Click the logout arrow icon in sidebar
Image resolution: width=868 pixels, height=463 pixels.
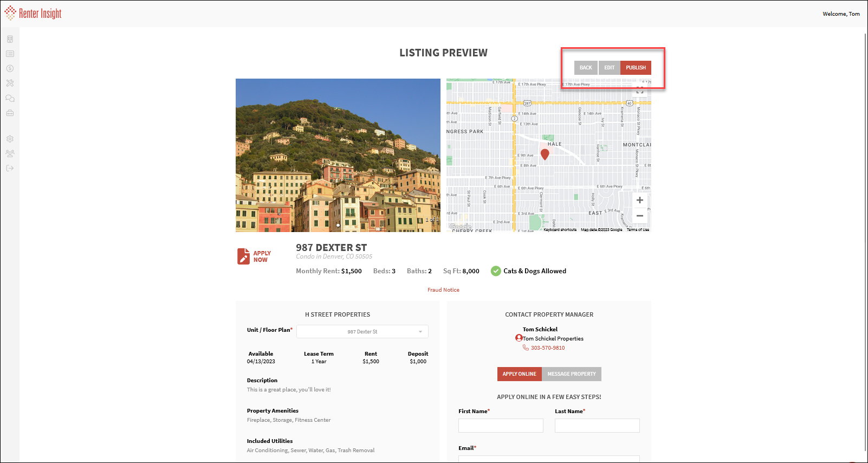coord(10,168)
